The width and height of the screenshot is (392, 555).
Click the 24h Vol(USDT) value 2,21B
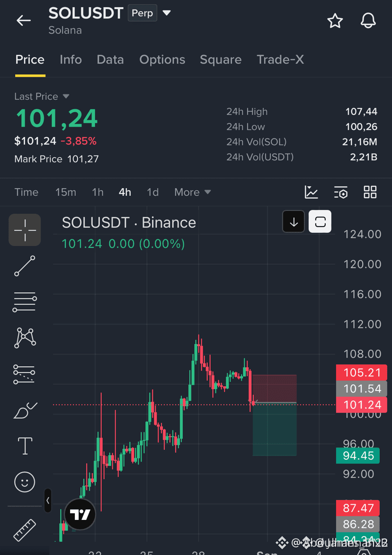tap(364, 157)
